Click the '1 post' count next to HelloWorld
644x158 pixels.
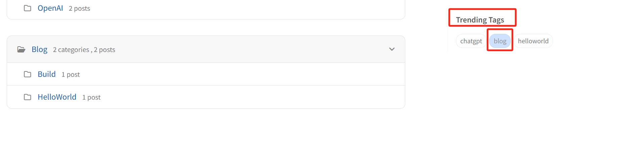coord(91,97)
